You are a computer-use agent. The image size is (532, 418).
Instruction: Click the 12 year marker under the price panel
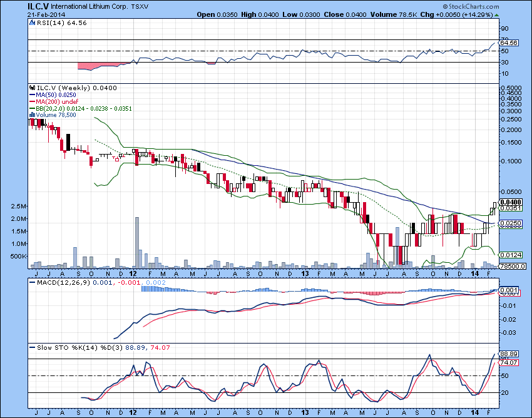(133, 273)
